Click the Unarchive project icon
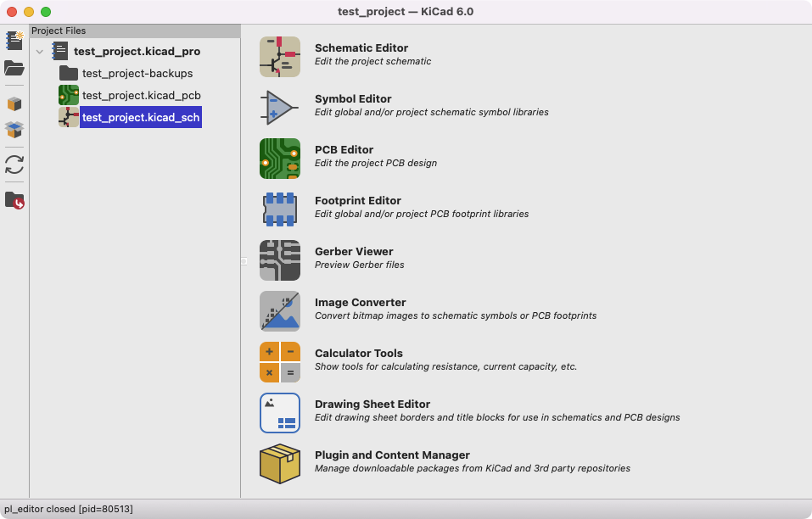Screen dimensions: 812x519 pyautogui.click(x=14, y=130)
